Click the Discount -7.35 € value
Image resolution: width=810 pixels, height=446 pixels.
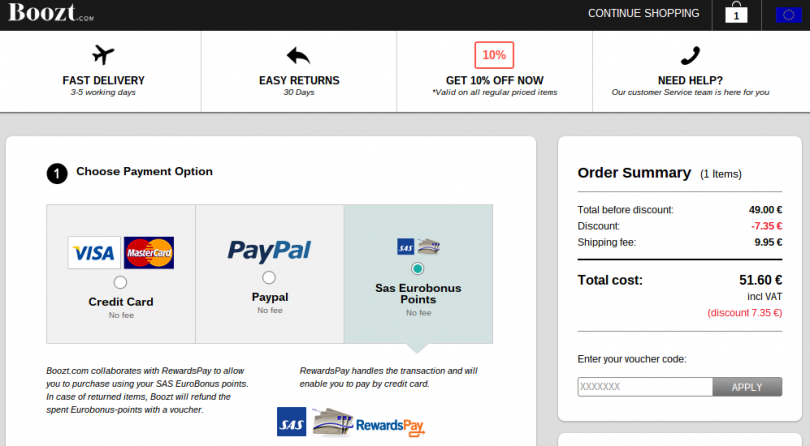[767, 226]
